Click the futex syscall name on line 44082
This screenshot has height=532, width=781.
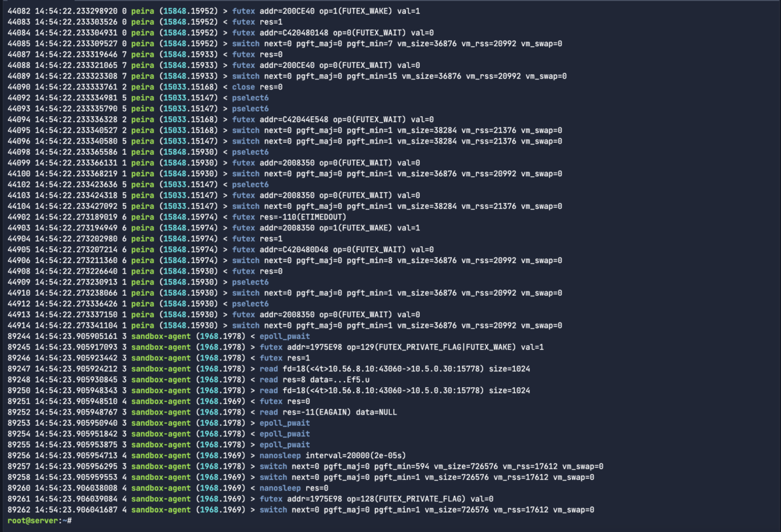point(243,11)
